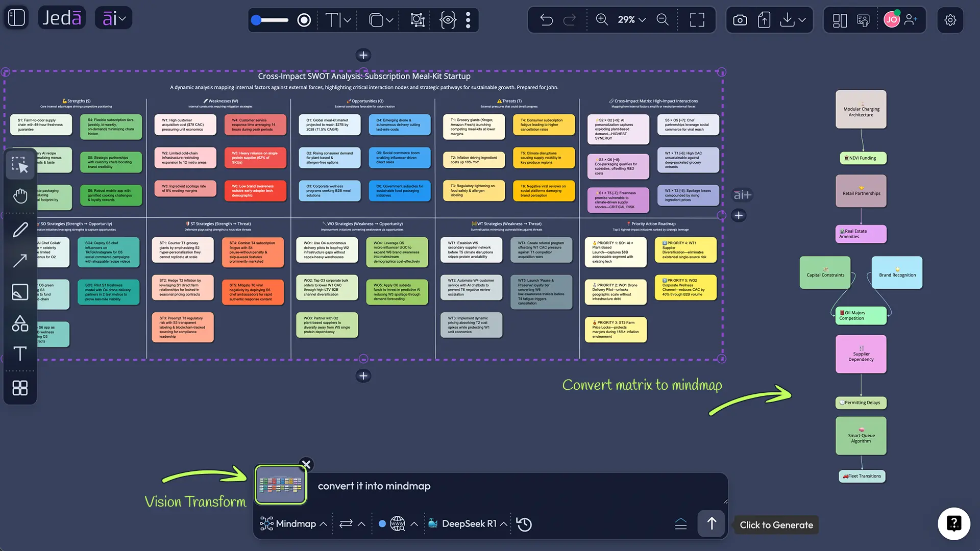Open the DeepSeek R1 model dropdown

click(x=468, y=524)
